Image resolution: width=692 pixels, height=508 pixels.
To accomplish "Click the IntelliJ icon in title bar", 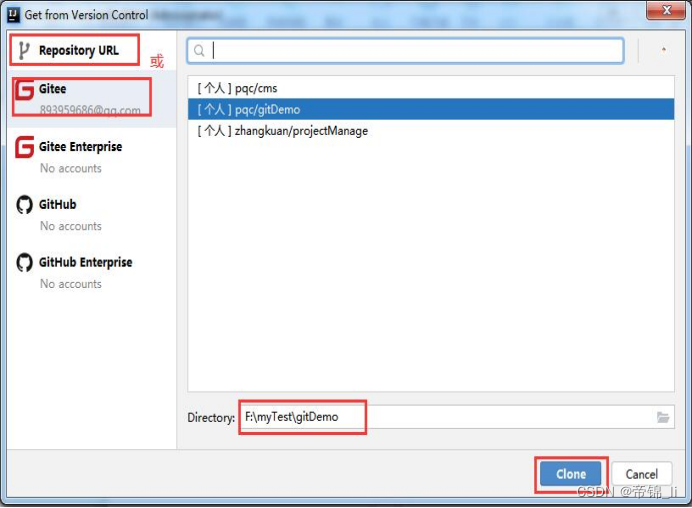I will pyautogui.click(x=13, y=15).
